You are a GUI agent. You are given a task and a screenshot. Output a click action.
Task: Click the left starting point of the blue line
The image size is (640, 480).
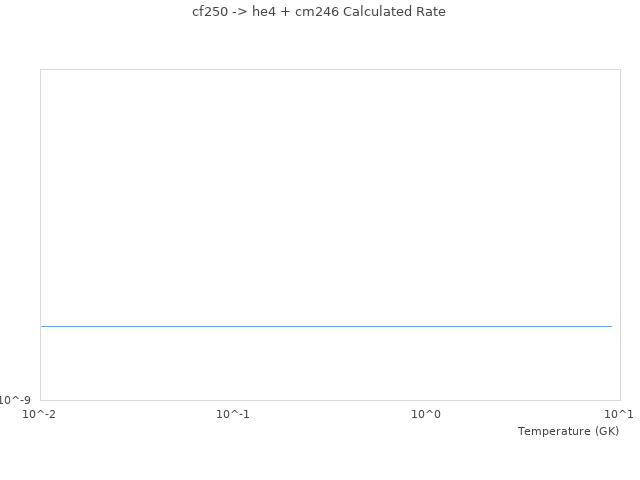pyautogui.click(x=42, y=326)
